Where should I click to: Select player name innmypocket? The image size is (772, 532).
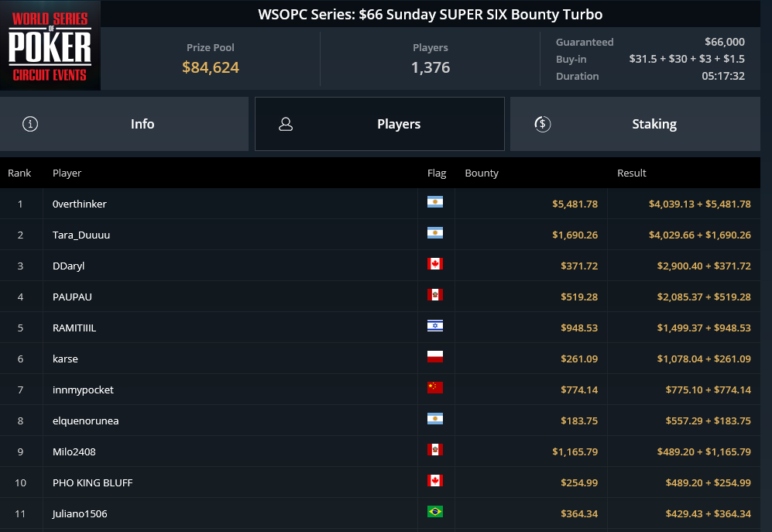point(83,390)
